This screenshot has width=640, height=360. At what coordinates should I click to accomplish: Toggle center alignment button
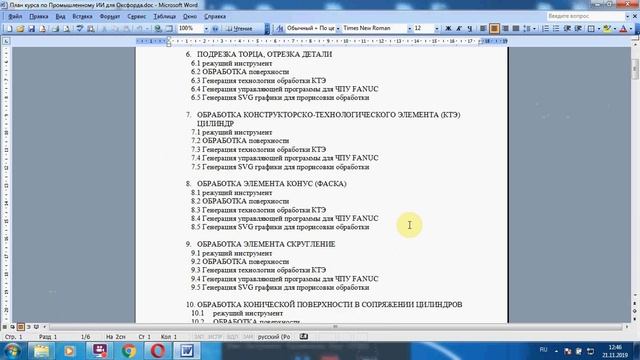494,29
